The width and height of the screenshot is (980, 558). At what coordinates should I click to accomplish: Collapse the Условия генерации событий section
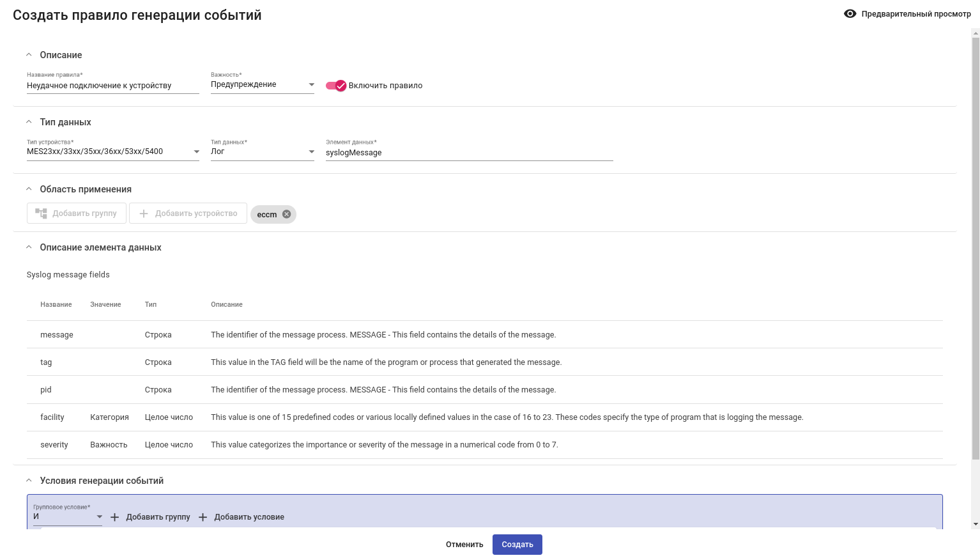click(x=29, y=481)
